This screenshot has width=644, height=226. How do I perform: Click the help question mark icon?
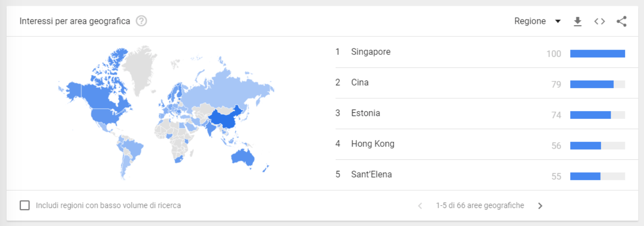[141, 21]
